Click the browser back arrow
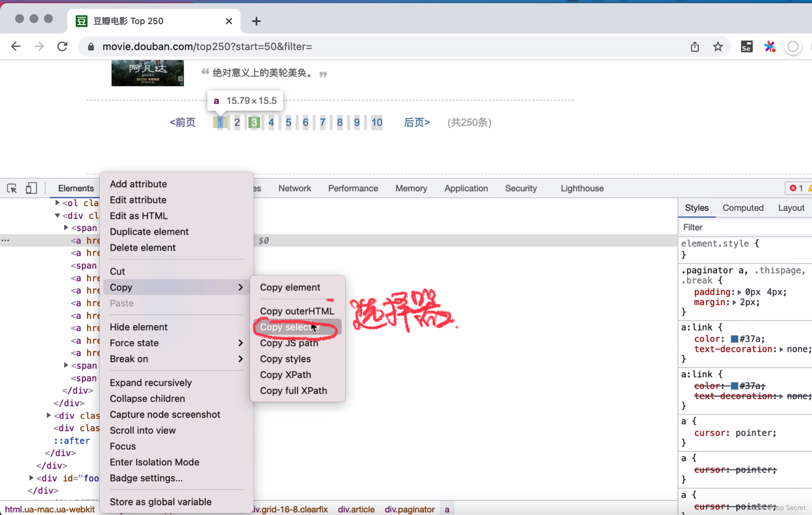 (16, 46)
